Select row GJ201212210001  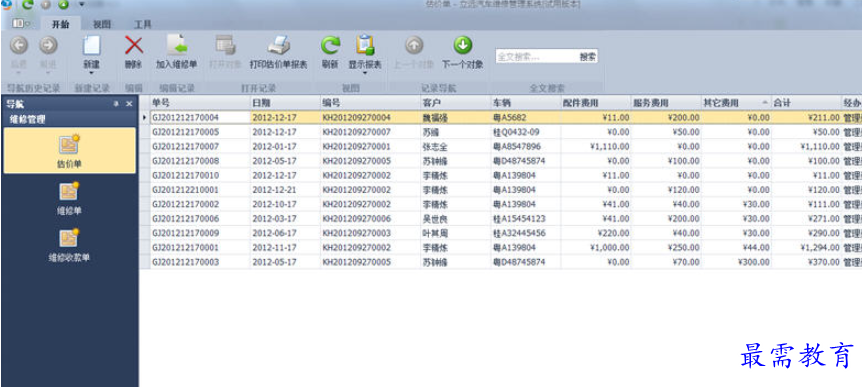click(500, 190)
